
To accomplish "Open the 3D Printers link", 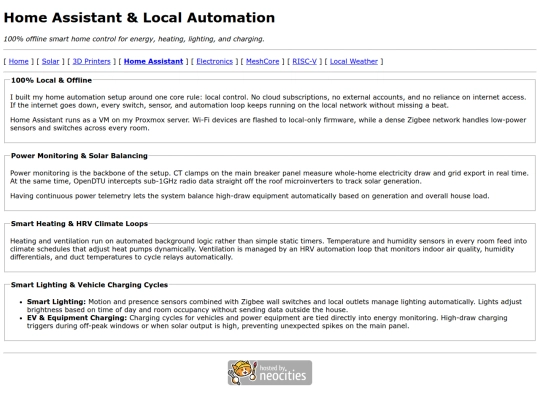I will 92,61.
